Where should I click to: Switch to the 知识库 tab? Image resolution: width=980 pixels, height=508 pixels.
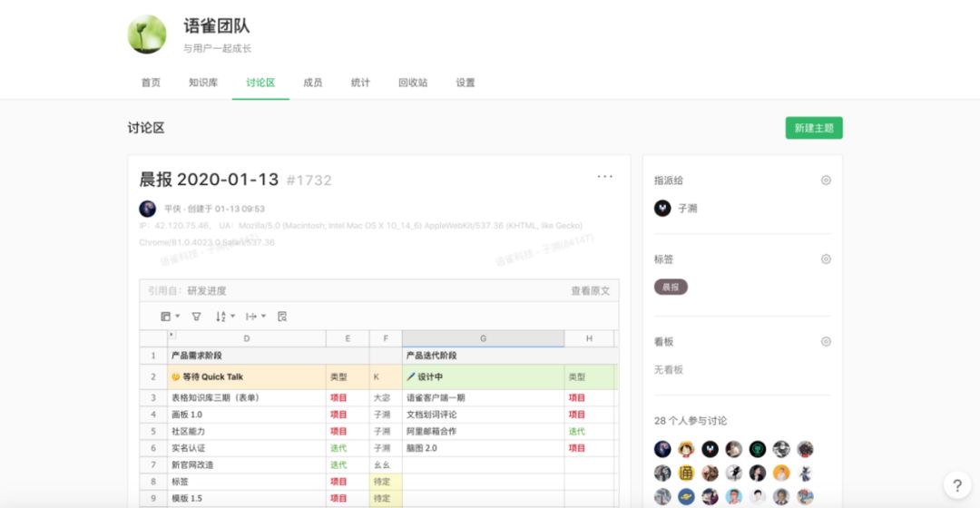point(203,83)
